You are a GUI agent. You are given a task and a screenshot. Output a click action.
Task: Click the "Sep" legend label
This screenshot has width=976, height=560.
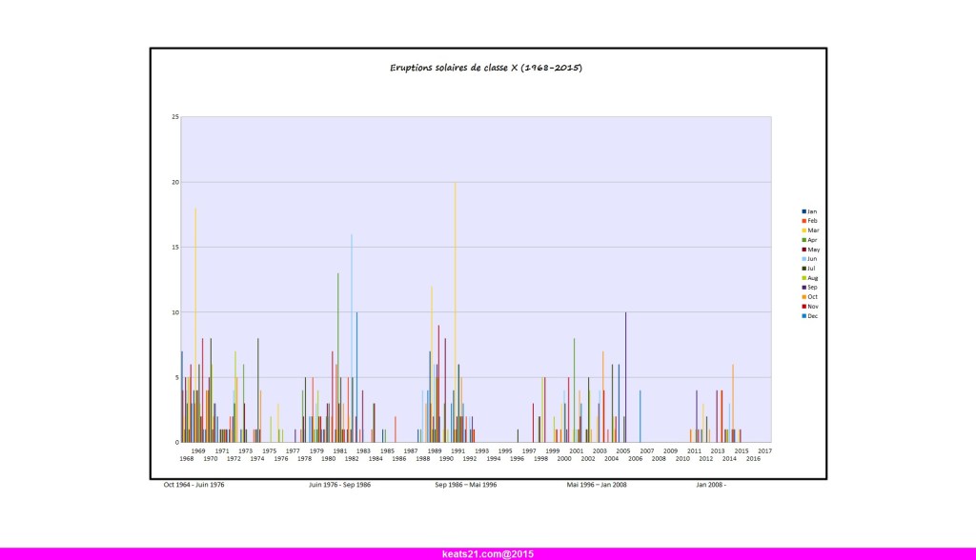812,288
